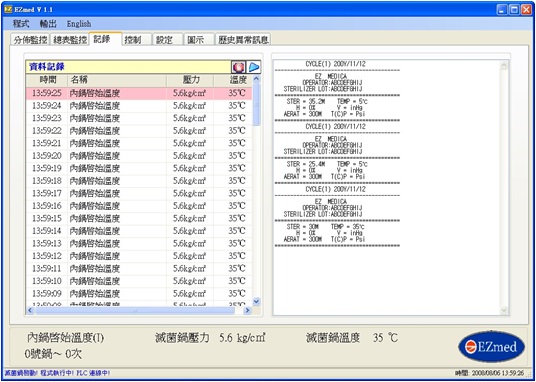Click data table scroll up arrow

click(x=256, y=79)
